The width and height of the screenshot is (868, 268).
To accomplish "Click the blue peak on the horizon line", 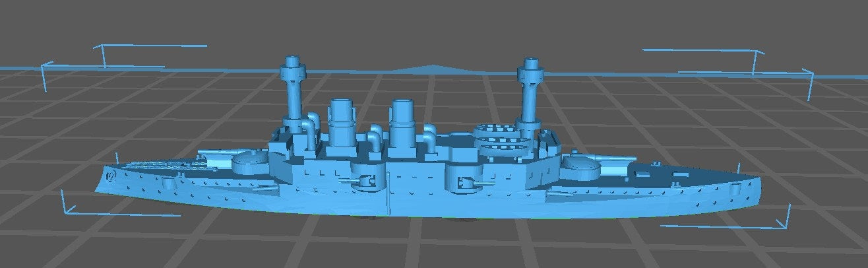I will 432,67.
